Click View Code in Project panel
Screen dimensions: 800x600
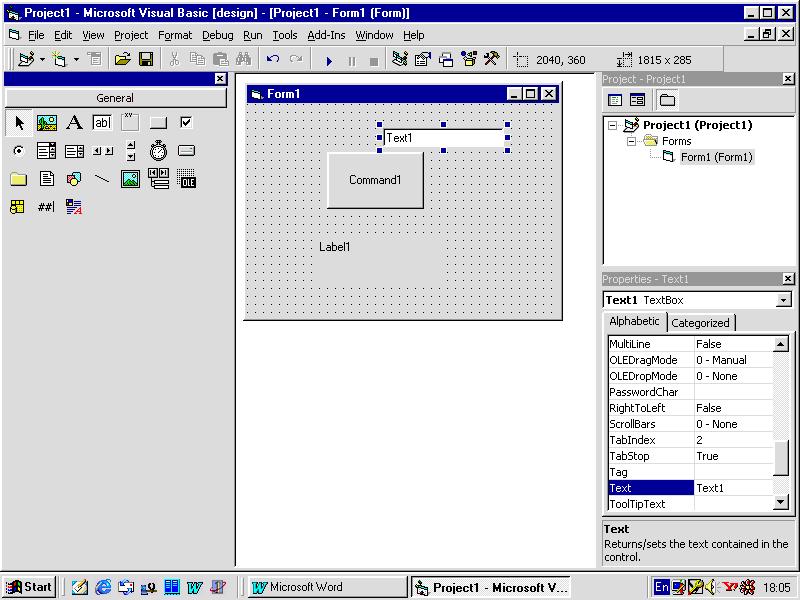615,100
